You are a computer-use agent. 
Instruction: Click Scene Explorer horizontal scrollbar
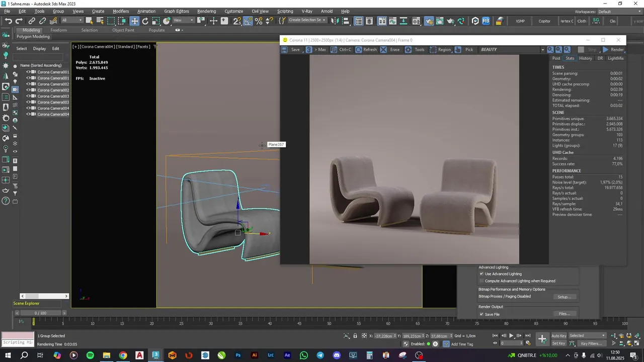pos(44,296)
